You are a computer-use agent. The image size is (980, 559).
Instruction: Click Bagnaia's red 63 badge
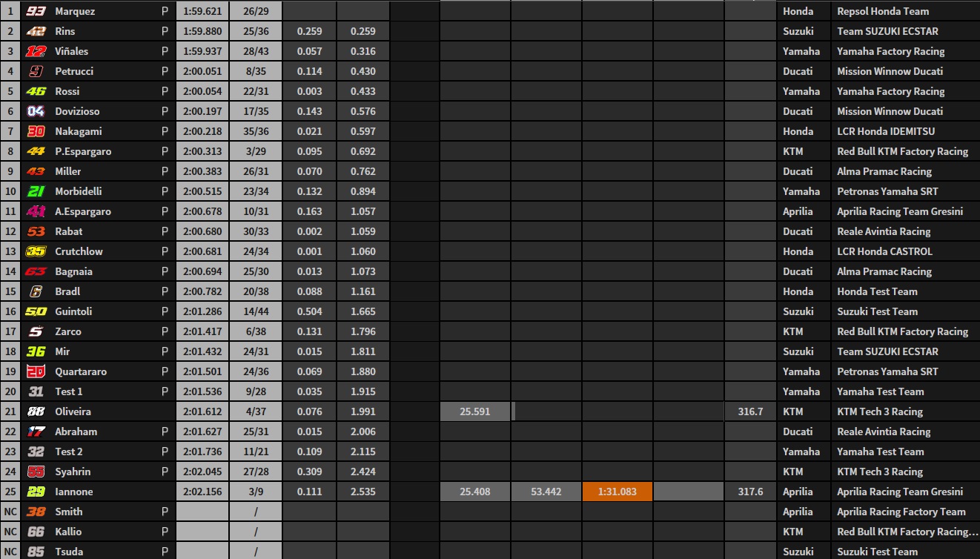point(36,271)
